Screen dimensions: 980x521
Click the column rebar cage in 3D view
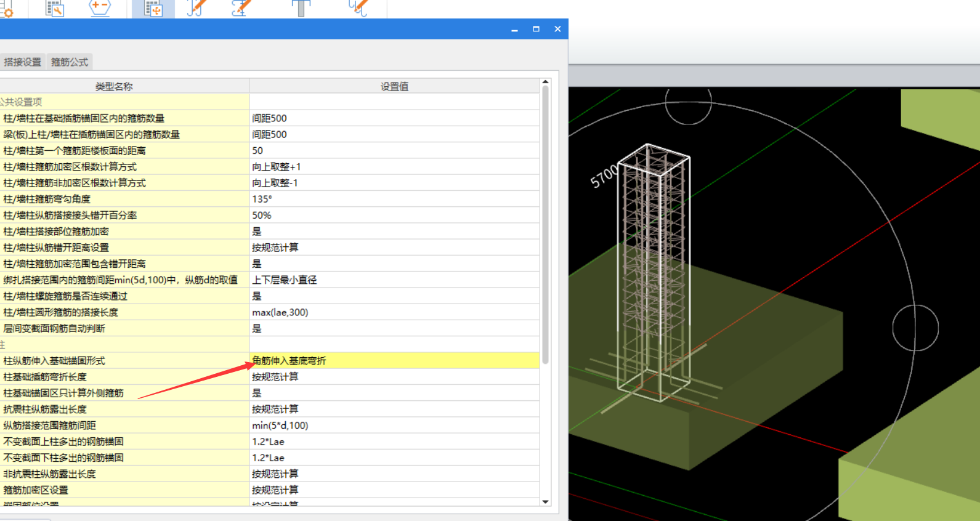pyautogui.click(x=654, y=272)
